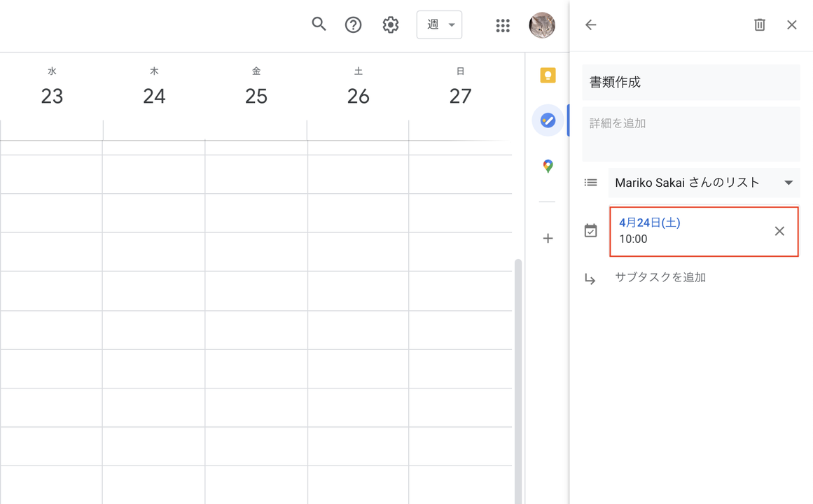
Task: Select the Google Tasks side panel icon
Action: pos(548,120)
